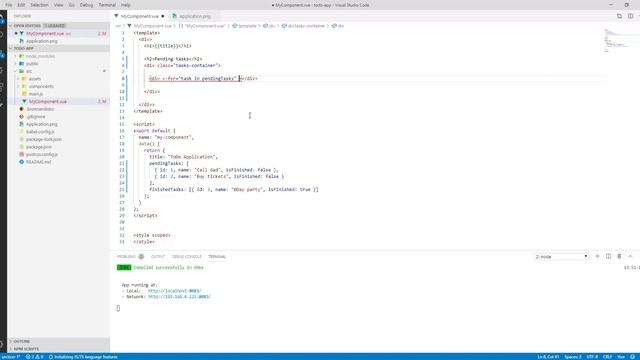Image resolution: width=640 pixels, height=360 pixels.
Task: Click 'Initializing JS/TS language features' status
Action: (x=83, y=357)
